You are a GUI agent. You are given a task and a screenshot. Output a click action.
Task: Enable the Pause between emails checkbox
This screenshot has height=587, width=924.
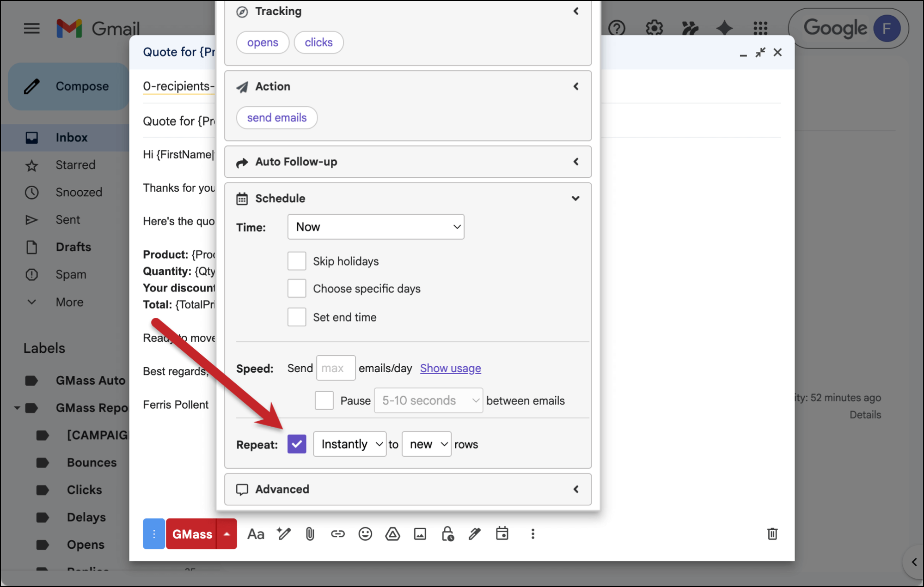tap(324, 400)
